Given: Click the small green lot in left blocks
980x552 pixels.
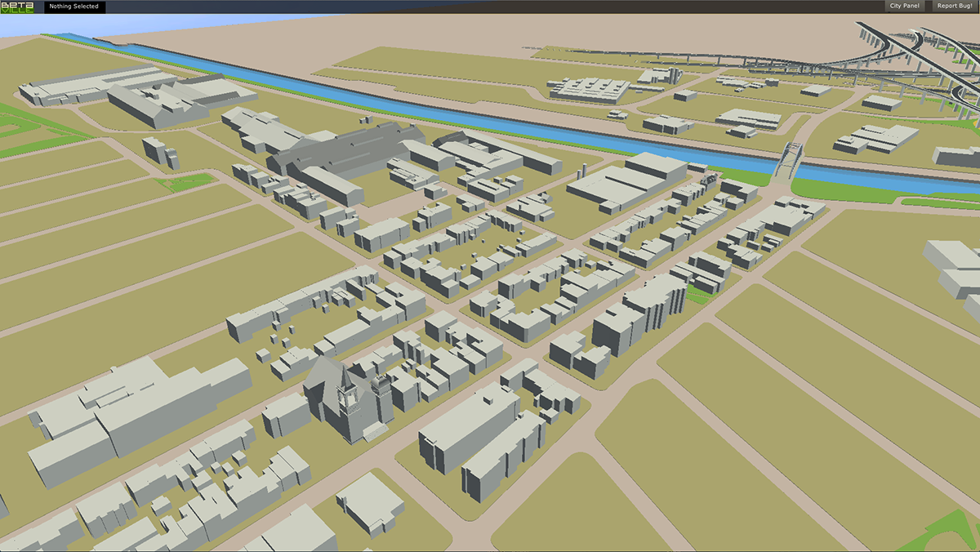Looking at the screenshot, I should (x=186, y=183).
